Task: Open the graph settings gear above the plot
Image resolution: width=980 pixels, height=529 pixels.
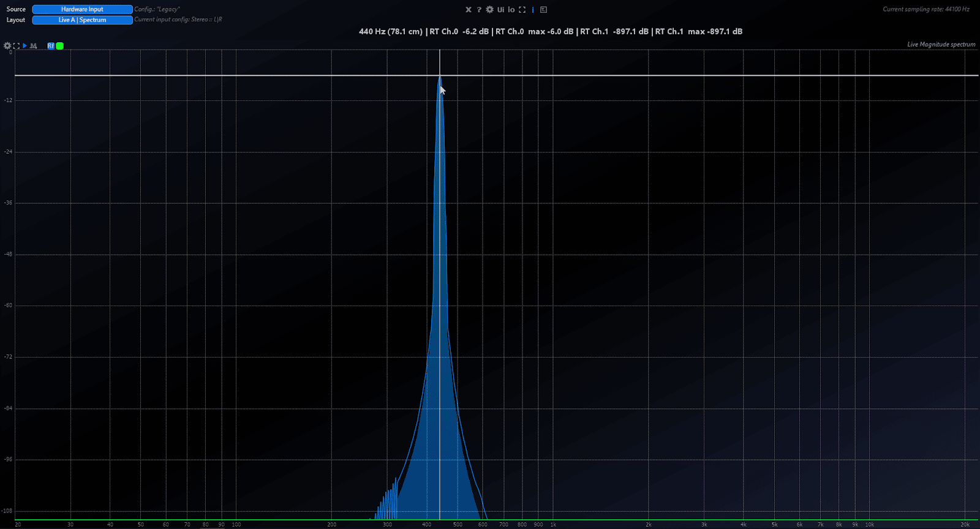Action: pos(7,46)
